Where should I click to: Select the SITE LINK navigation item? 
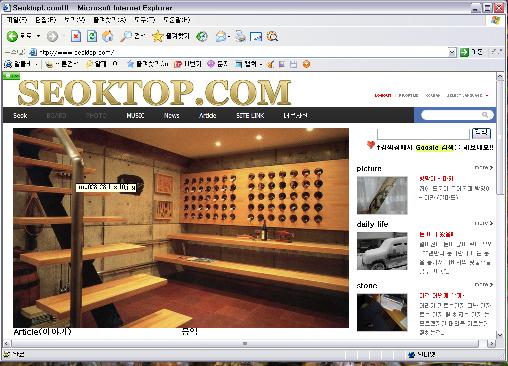pos(250,115)
